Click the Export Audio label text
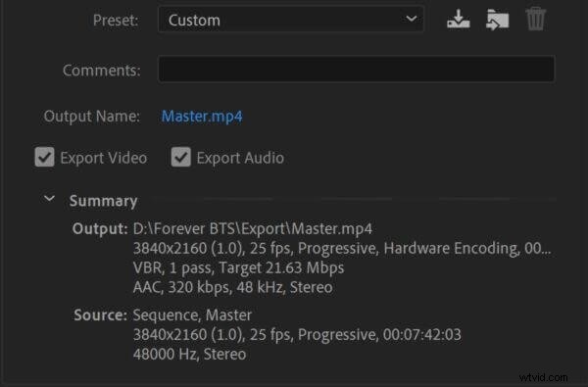This screenshot has width=588, height=387. click(240, 158)
